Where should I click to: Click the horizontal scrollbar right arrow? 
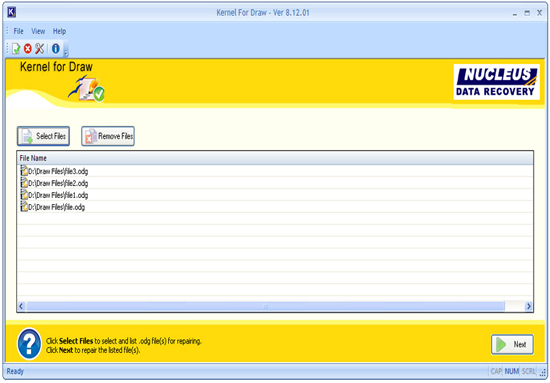pos(528,306)
